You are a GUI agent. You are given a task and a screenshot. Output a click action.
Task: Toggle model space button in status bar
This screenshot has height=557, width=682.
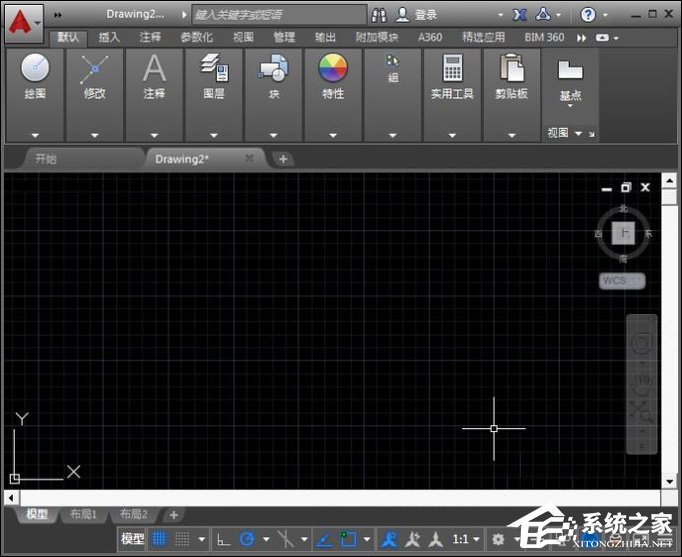tap(133, 539)
